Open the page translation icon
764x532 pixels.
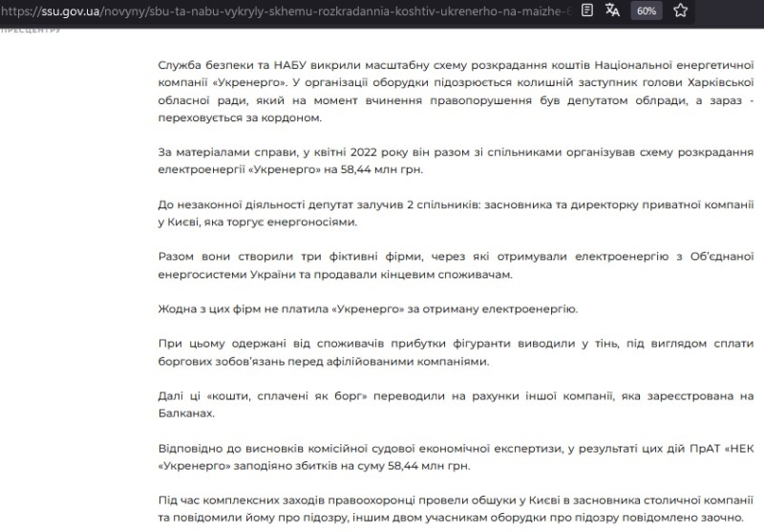tap(613, 11)
